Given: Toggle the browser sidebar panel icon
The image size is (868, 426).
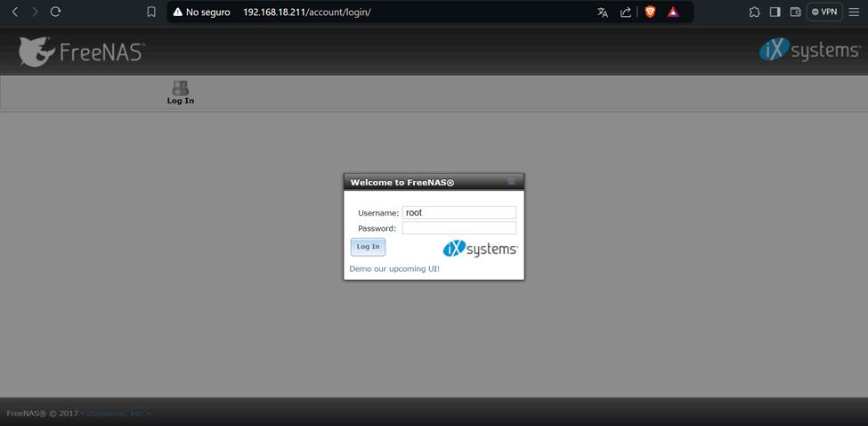Looking at the screenshot, I should point(775,12).
